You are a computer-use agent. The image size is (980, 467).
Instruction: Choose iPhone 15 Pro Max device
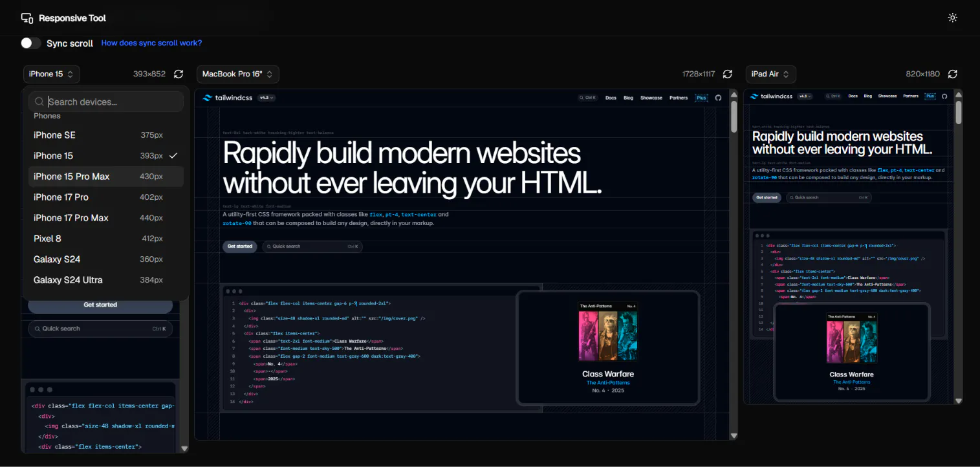click(x=106, y=177)
